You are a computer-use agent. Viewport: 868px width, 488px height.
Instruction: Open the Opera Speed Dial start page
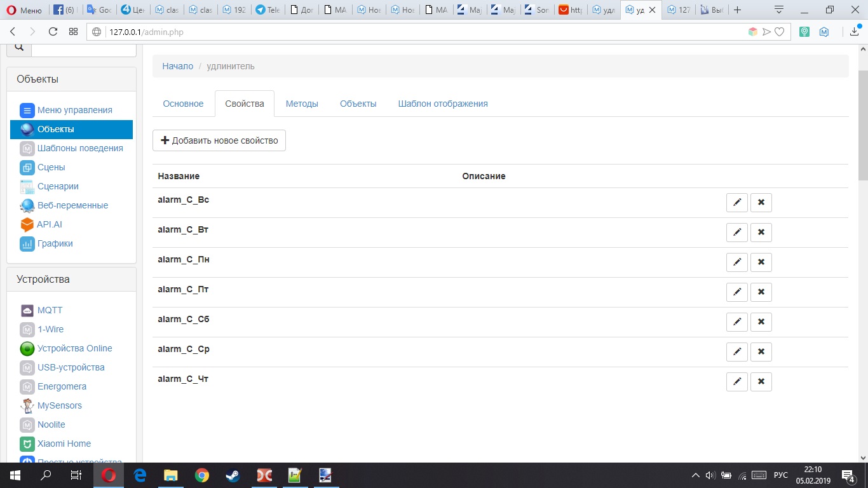point(73,32)
